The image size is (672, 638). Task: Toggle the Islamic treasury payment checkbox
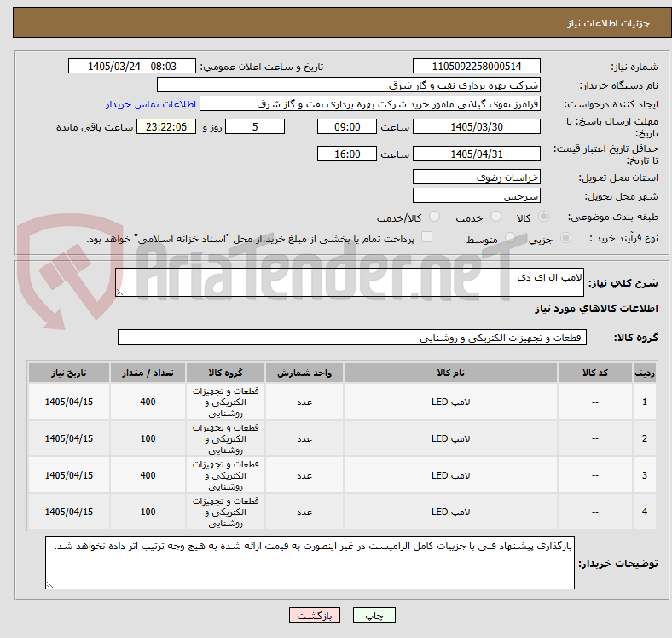[426, 237]
